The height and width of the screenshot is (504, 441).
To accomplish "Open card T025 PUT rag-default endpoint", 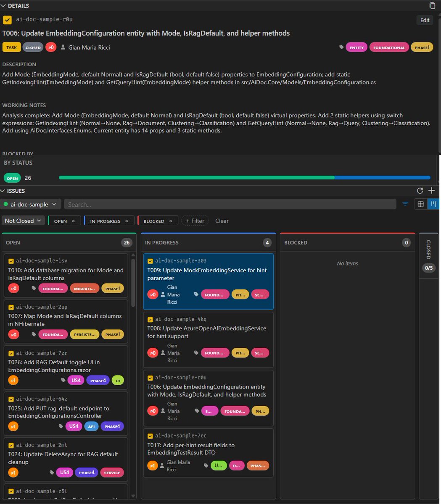I will click(x=66, y=413).
